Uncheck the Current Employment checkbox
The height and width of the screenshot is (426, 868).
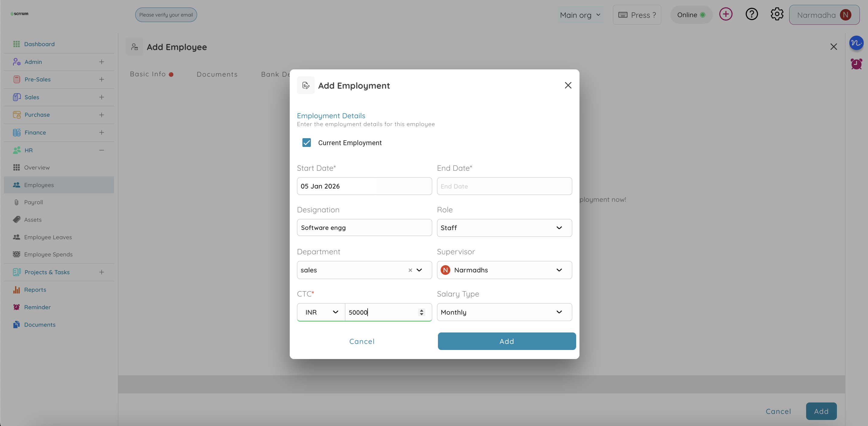tap(306, 142)
